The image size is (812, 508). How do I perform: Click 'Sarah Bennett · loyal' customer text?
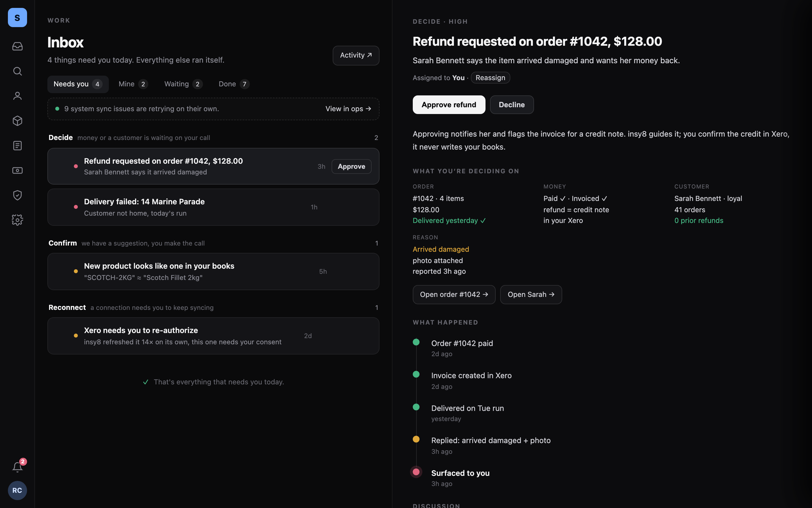click(708, 199)
